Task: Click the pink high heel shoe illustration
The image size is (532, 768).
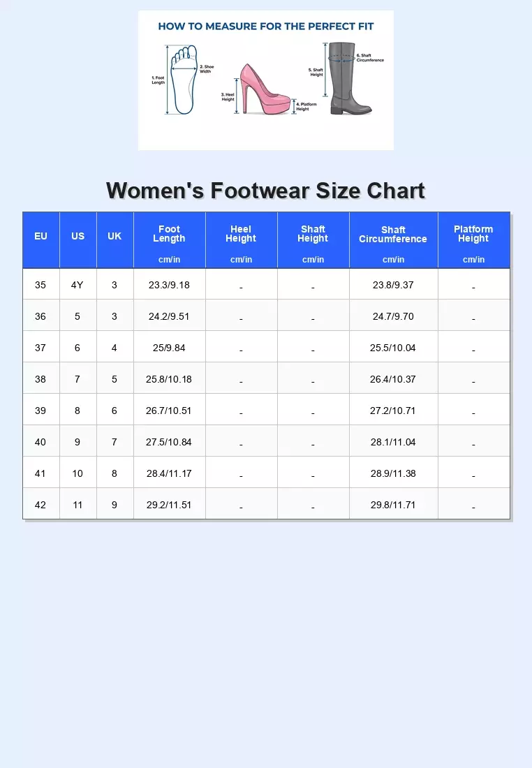Action: point(265,89)
